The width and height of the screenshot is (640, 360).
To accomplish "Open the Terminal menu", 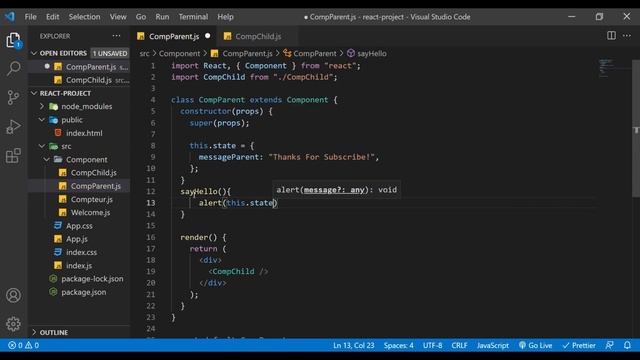I will coord(193,17).
